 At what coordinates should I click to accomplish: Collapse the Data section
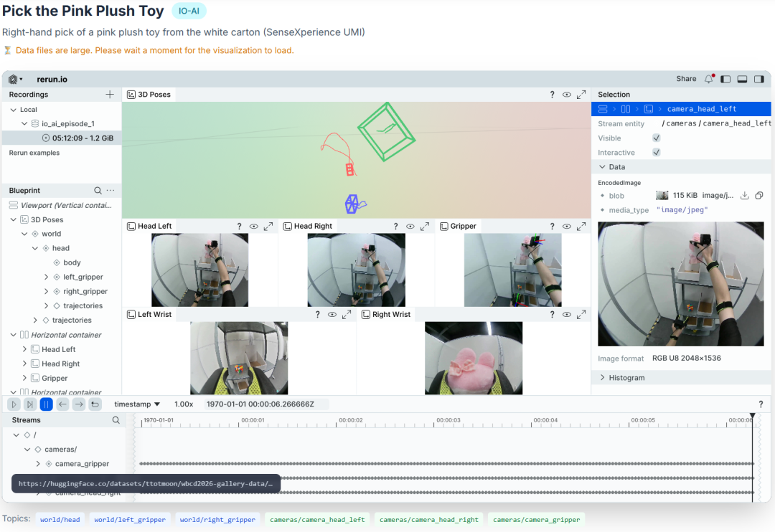603,167
